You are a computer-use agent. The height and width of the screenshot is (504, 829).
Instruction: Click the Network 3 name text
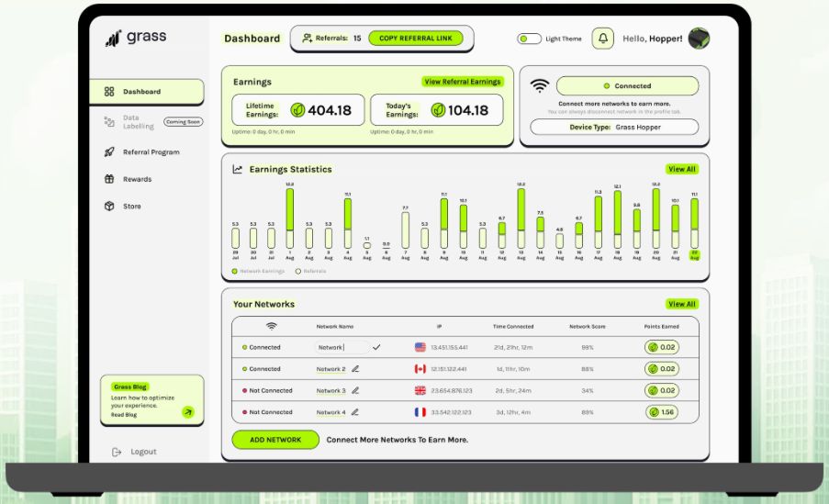coord(331,391)
